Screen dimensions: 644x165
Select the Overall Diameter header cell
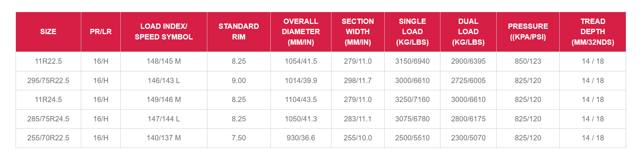pyautogui.click(x=301, y=32)
